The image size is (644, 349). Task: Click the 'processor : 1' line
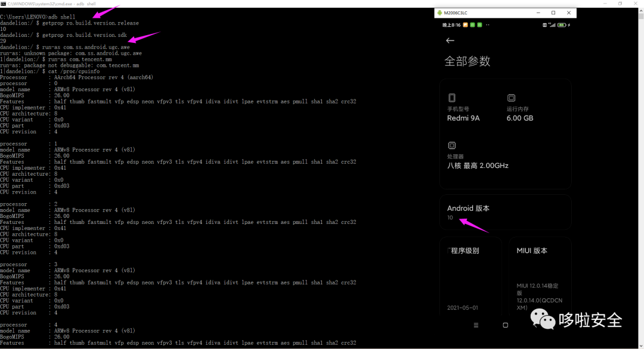pos(29,144)
